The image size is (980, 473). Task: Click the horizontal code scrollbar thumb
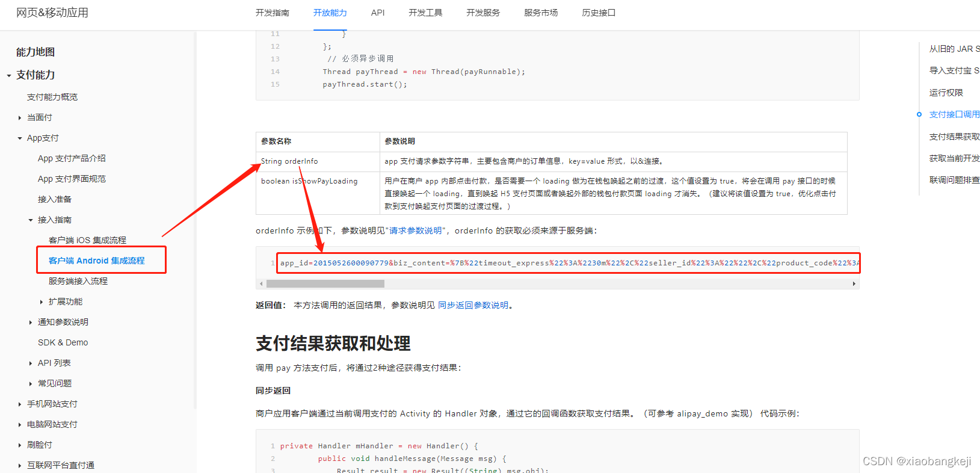tap(325, 283)
